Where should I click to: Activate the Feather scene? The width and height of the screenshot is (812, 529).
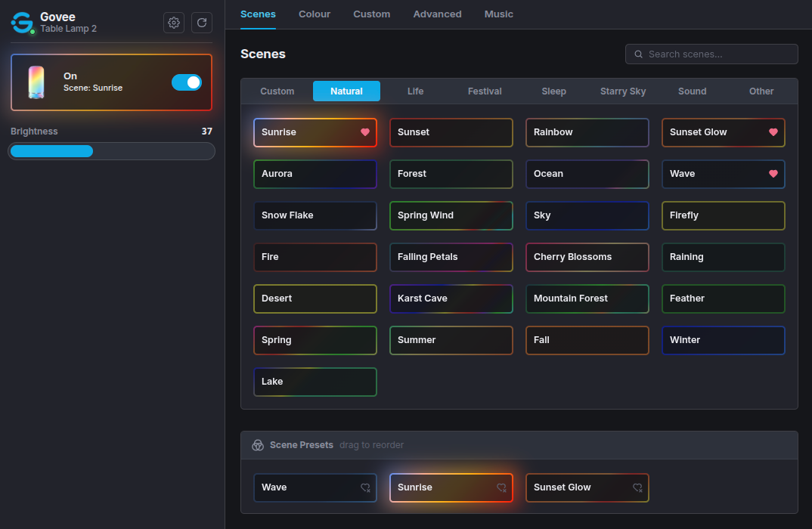[724, 299]
